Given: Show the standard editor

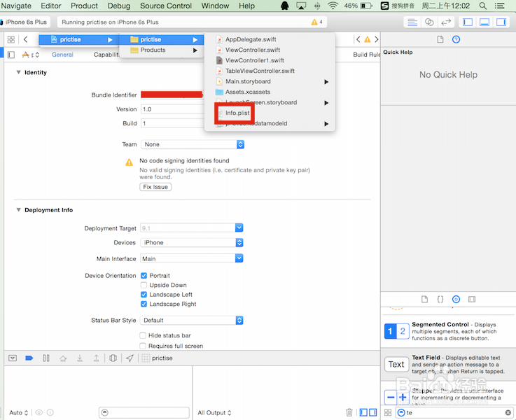Looking at the screenshot, I should click(412, 22).
